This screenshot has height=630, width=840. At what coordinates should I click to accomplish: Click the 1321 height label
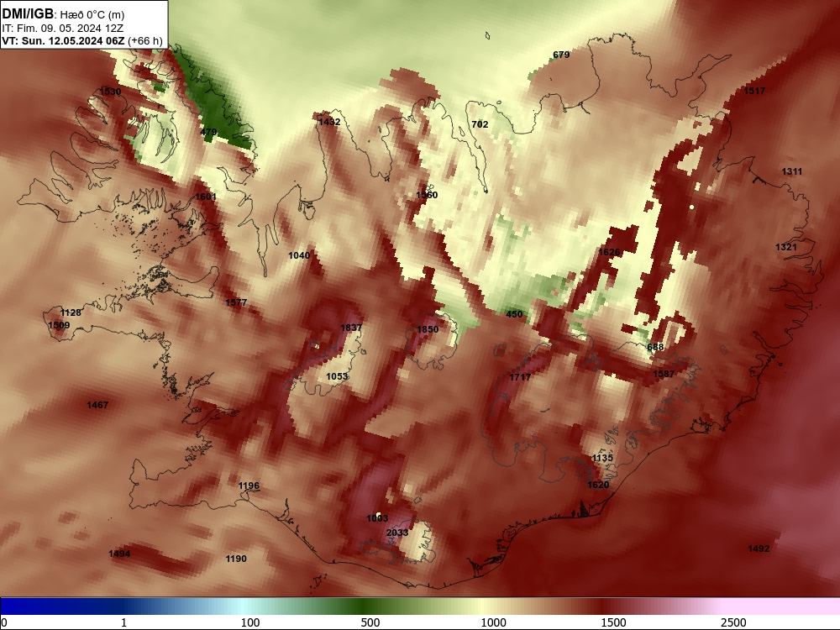click(786, 247)
